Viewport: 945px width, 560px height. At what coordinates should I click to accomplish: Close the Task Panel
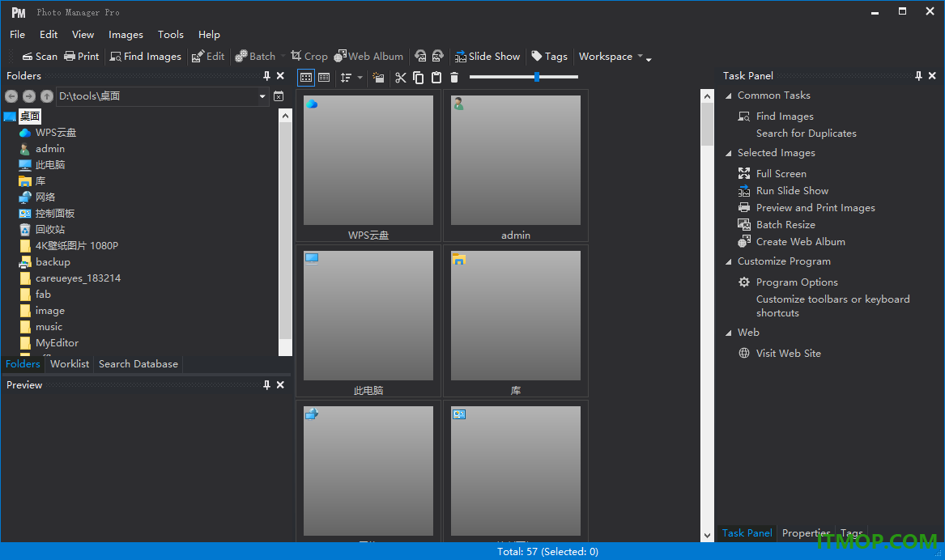coord(932,76)
